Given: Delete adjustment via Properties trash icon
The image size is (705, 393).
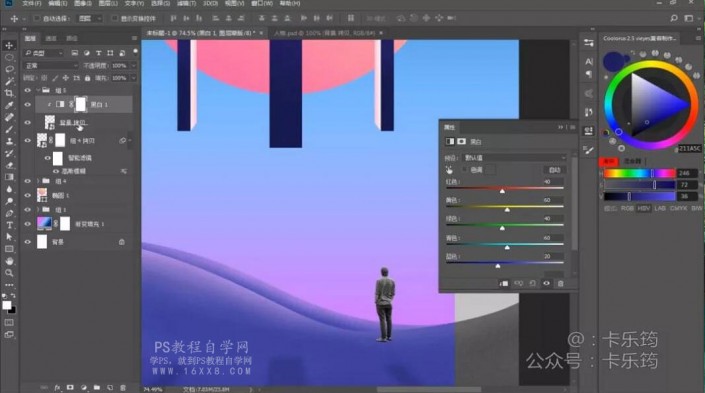Looking at the screenshot, I should (x=560, y=283).
